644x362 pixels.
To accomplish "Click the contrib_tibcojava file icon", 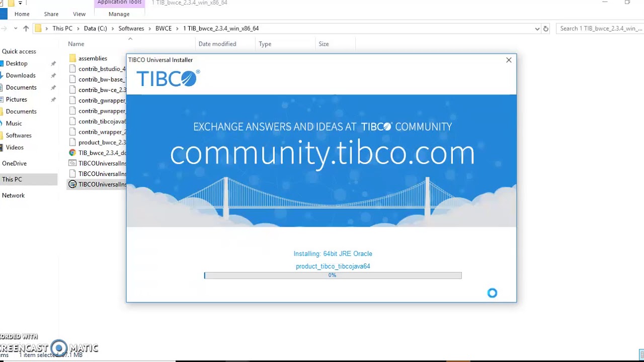I will 72,122.
